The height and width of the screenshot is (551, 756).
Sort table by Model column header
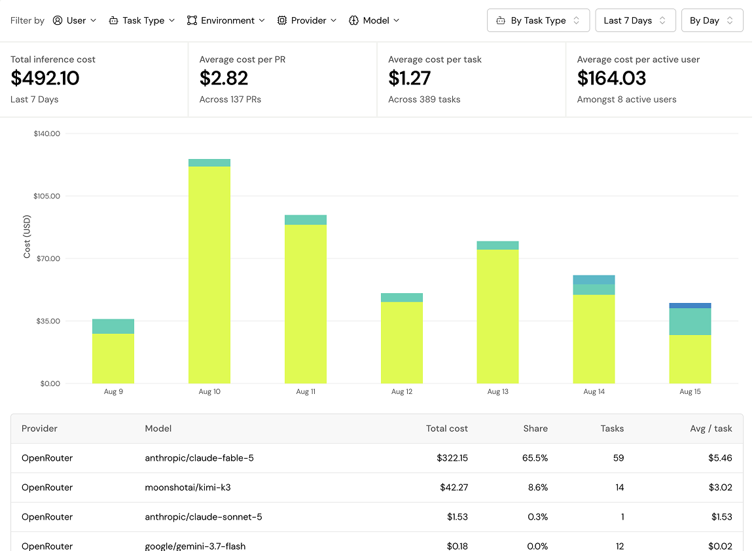pyautogui.click(x=158, y=429)
